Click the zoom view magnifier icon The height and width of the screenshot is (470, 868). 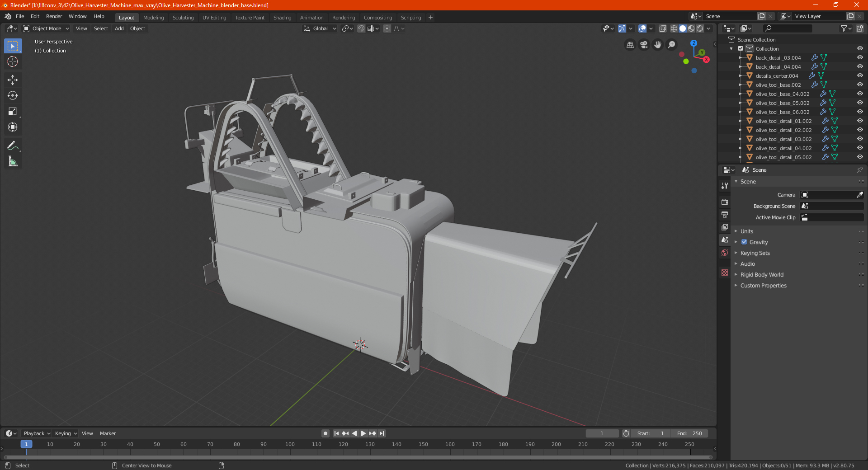click(672, 45)
